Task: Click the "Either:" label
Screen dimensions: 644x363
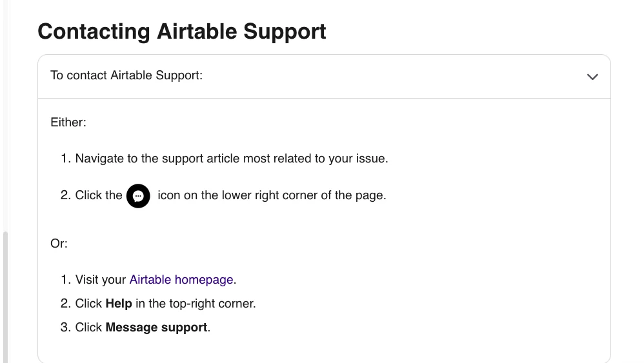Action: point(68,123)
